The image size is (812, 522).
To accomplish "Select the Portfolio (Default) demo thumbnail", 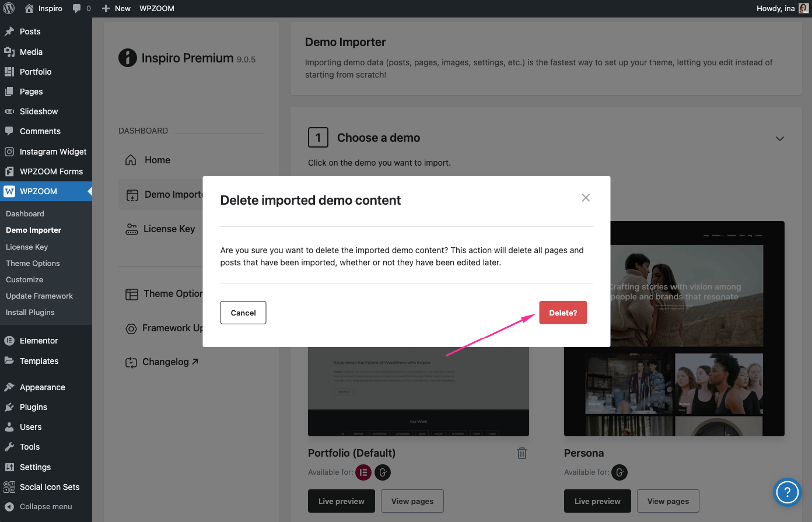I will 418,391.
